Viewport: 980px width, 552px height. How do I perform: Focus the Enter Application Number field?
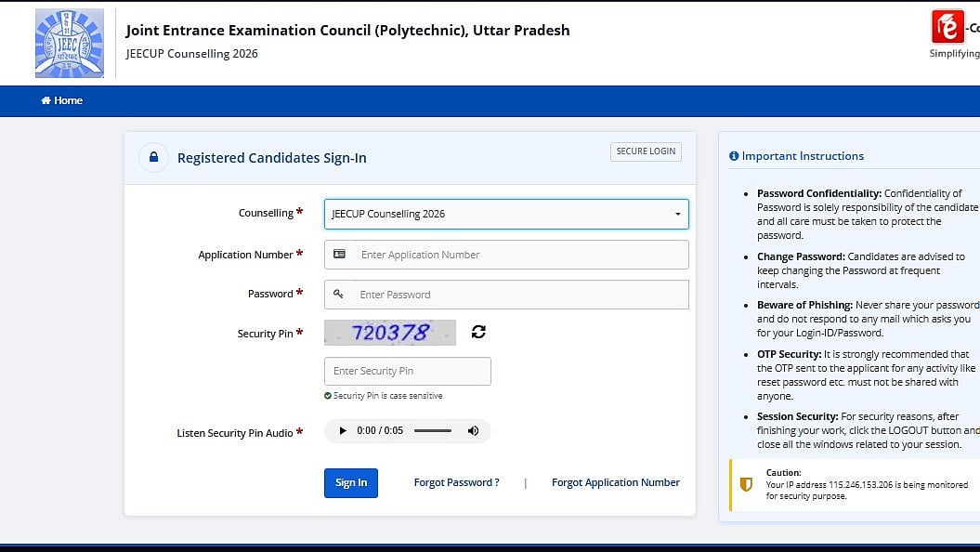(x=506, y=255)
